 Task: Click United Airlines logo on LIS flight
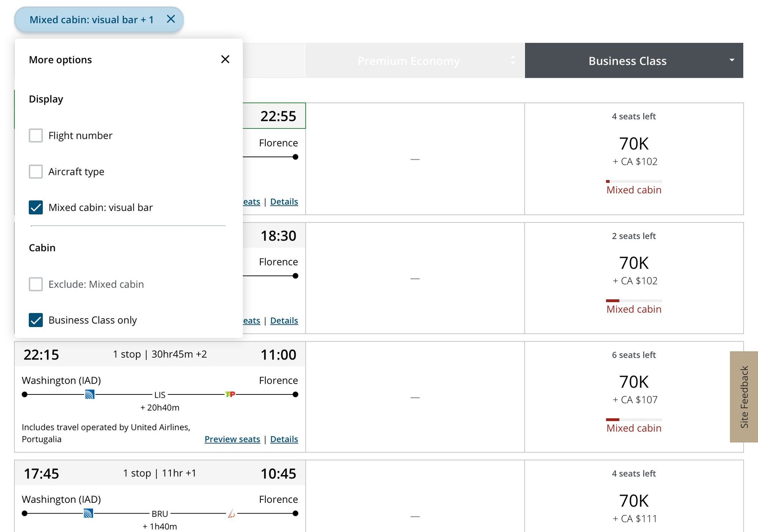coord(89,394)
